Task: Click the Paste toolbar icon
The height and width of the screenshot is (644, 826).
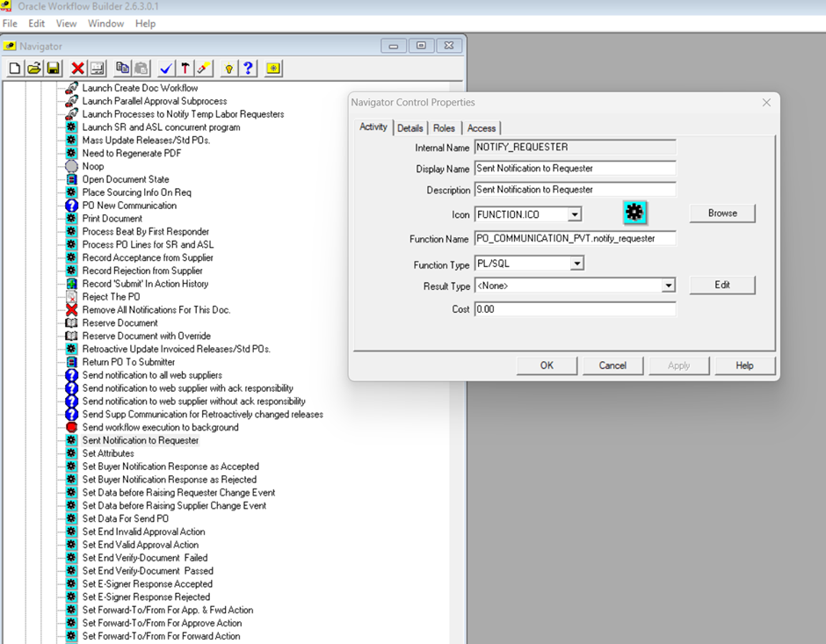Action: [x=141, y=69]
